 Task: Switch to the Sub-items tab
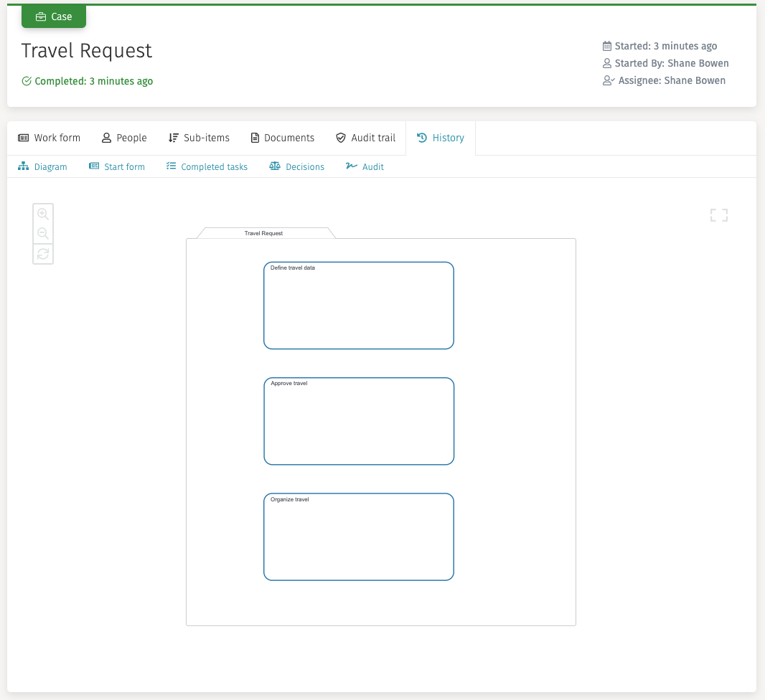click(x=199, y=137)
